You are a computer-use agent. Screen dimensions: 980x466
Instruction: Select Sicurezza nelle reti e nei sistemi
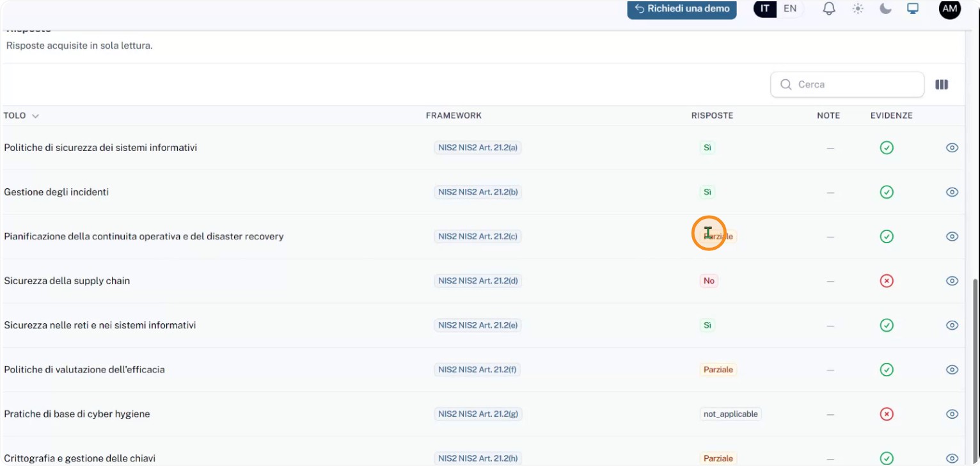tap(100, 325)
